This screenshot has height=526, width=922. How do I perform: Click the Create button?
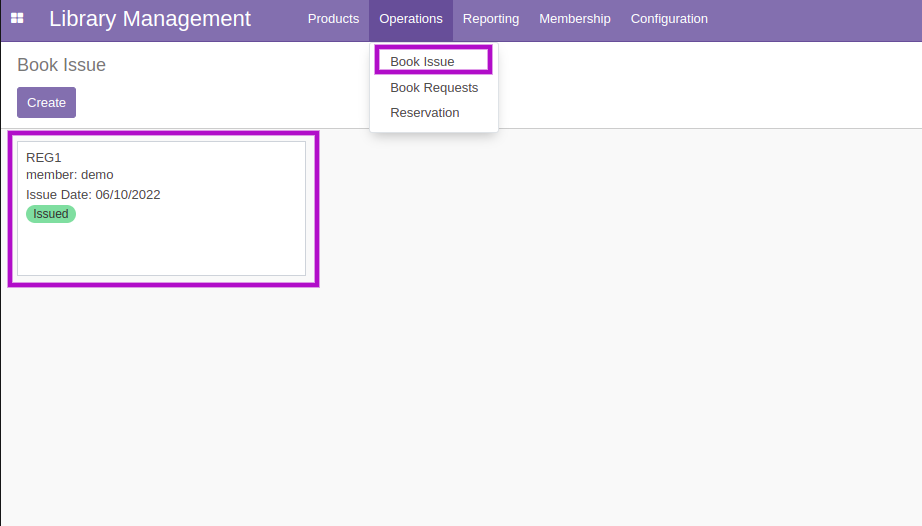coord(46,102)
